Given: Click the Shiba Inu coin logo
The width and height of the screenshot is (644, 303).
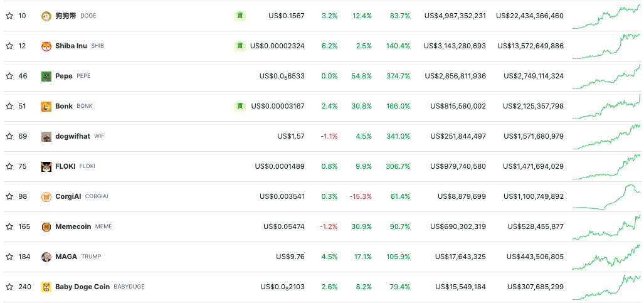Looking at the screenshot, I should (46, 46).
